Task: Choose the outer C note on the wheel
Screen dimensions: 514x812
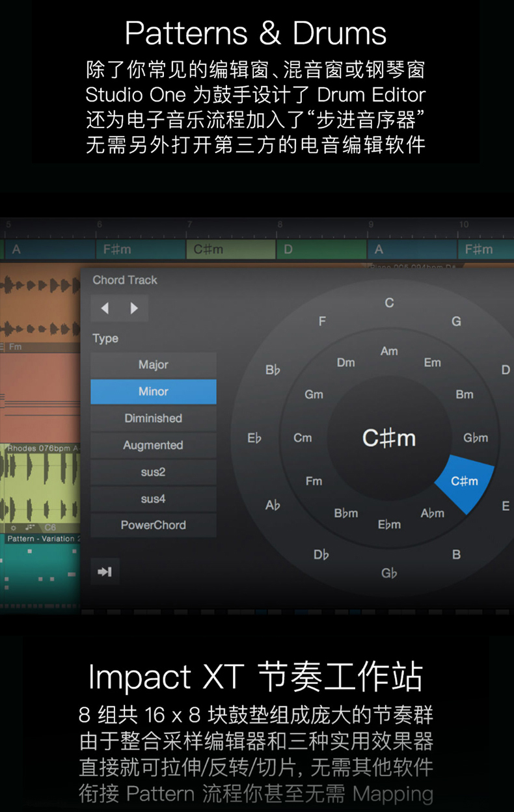Action: (389, 303)
